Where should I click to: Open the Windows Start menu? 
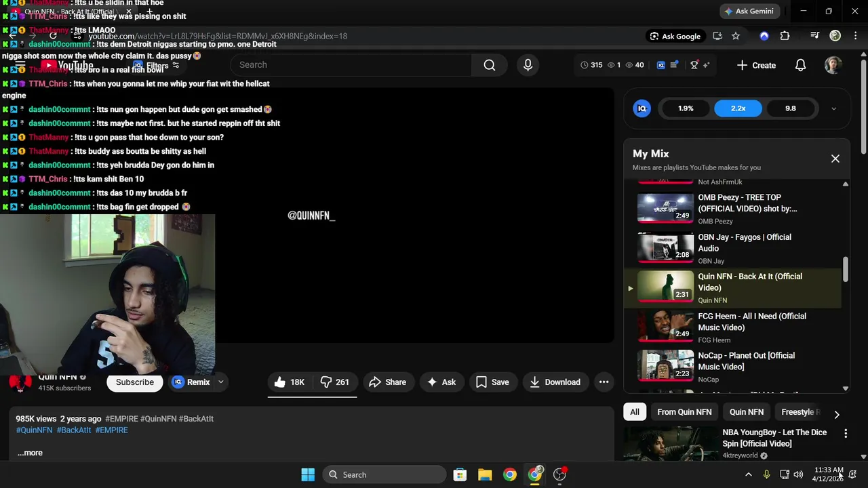pyautogui.click(x=308, y=474)
